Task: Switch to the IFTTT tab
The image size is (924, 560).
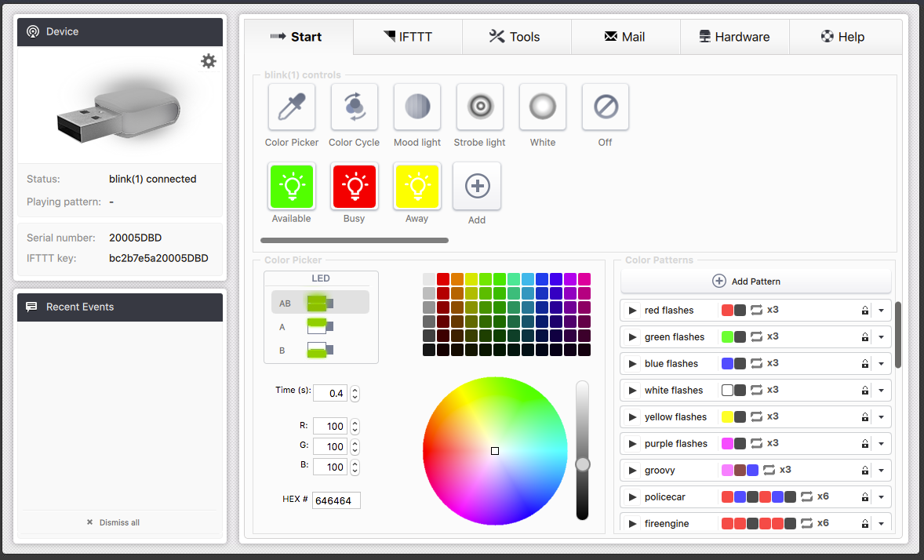Action: pyautogui.click(x=408, y=37)
